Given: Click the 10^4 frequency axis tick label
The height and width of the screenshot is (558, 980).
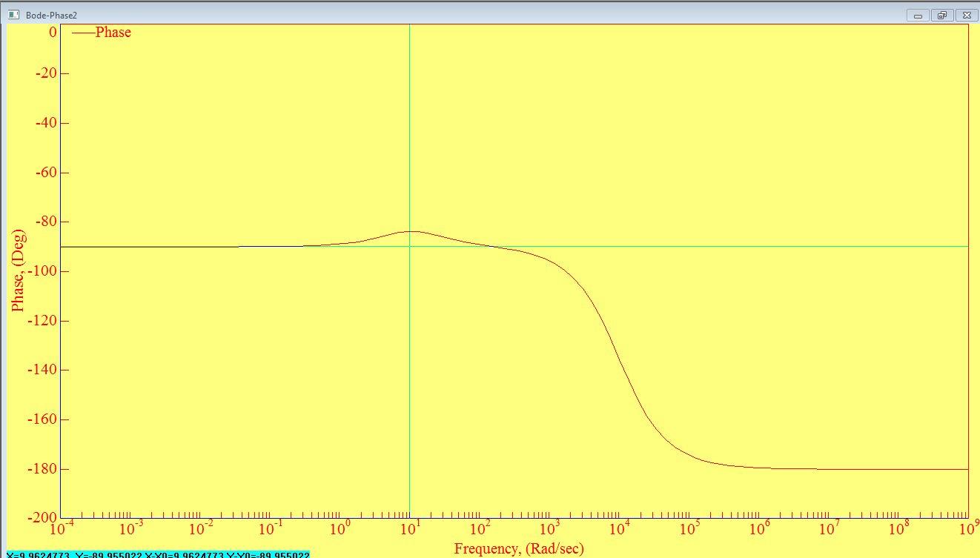Looking at the screenshot, I should [x=619, y=528].
